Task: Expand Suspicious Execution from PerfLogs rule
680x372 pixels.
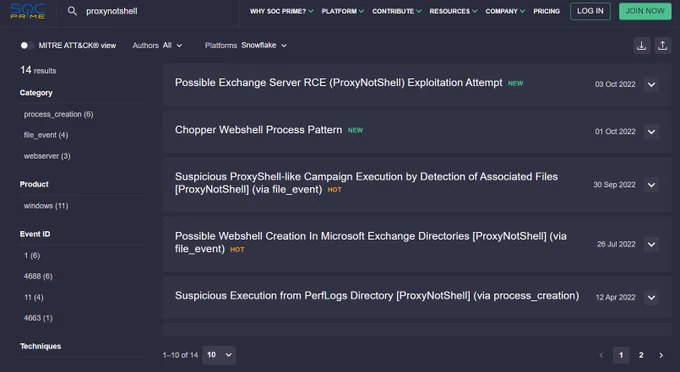Action: point(651,297)
